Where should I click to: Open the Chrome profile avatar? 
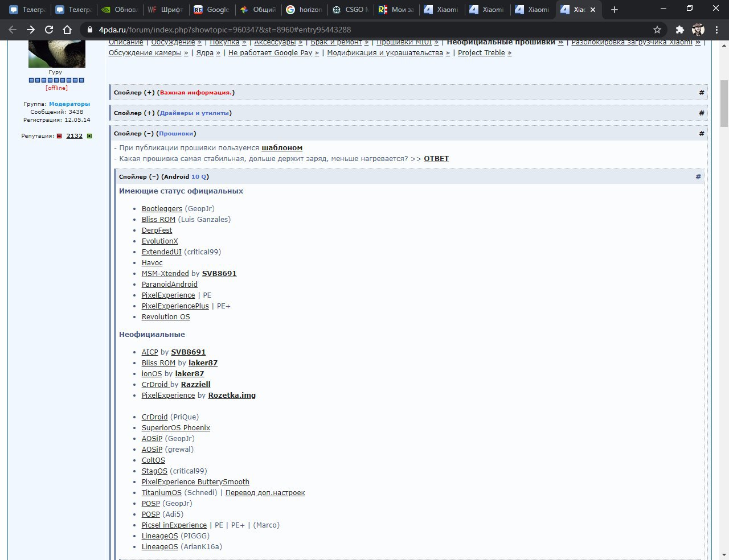coord(698,30)
